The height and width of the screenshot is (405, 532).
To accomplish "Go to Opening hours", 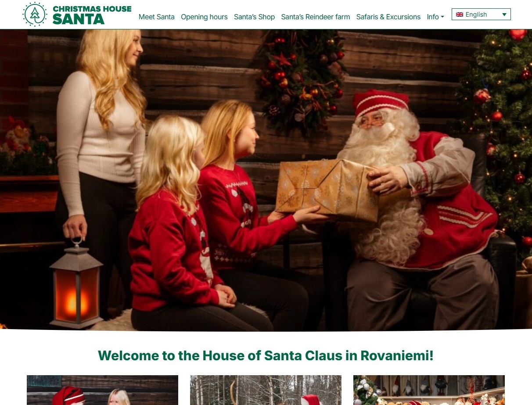I will pos(204,17).
